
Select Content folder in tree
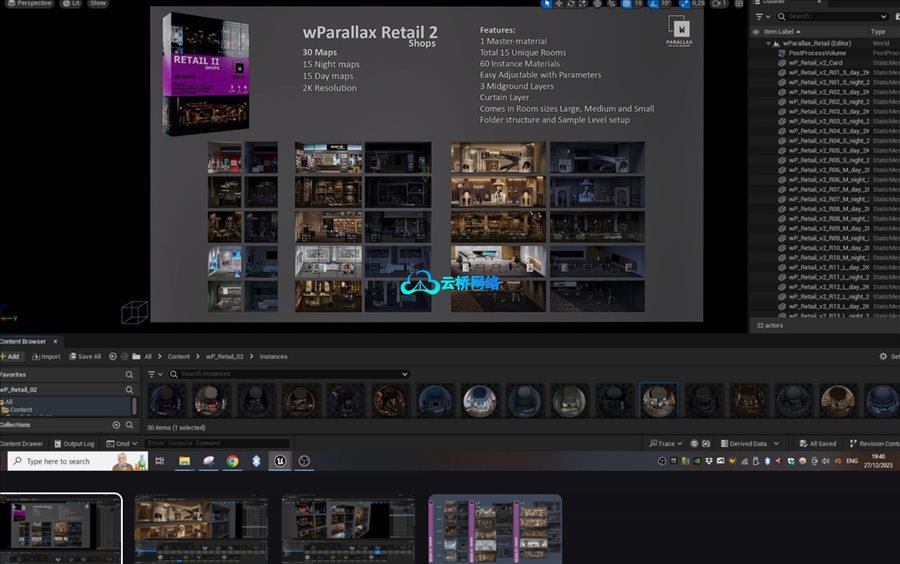21,410
